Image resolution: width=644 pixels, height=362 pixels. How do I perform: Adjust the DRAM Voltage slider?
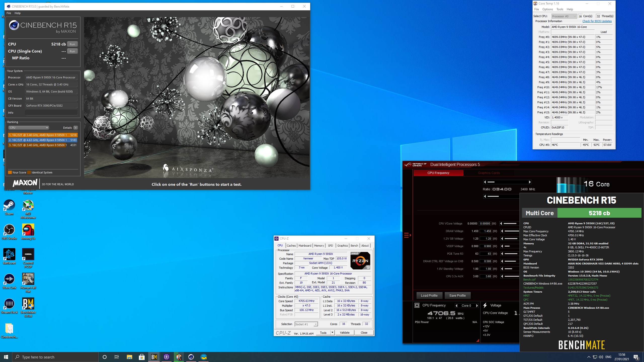point(511,231)
